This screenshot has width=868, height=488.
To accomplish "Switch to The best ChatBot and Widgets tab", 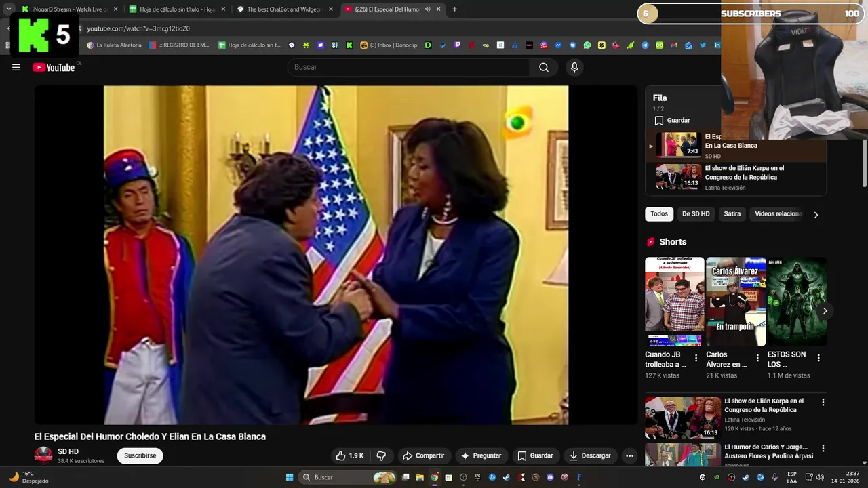I will tap(285, 9).
